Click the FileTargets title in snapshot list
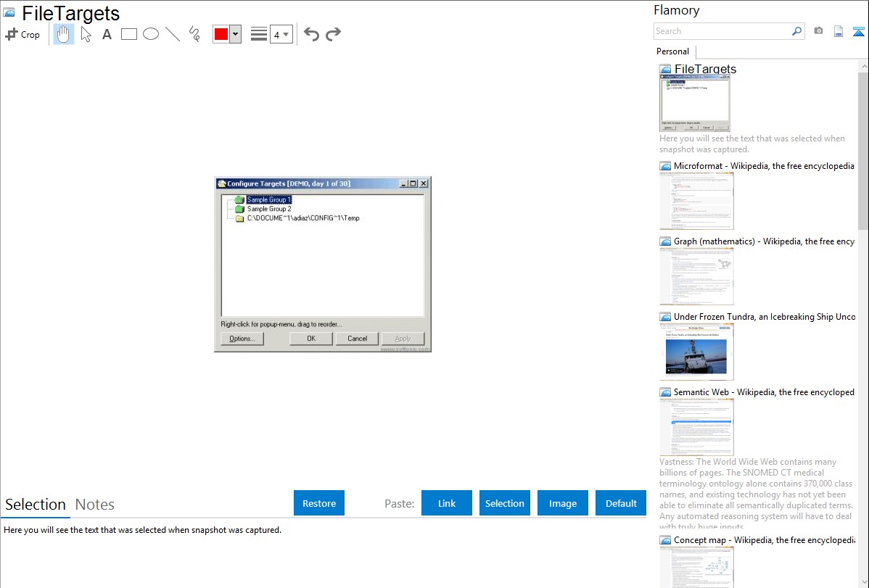The image size is (869, 588). (x=705, y=69)
